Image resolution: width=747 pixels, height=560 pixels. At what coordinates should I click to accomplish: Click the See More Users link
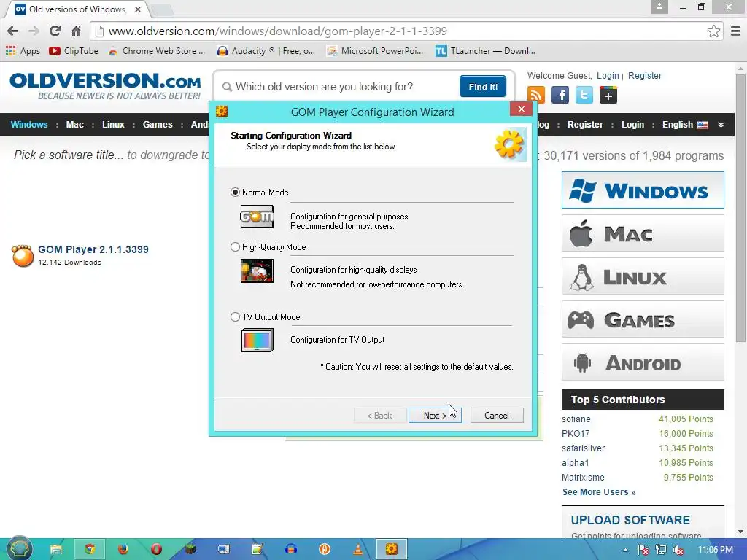(x=599, y=492)
